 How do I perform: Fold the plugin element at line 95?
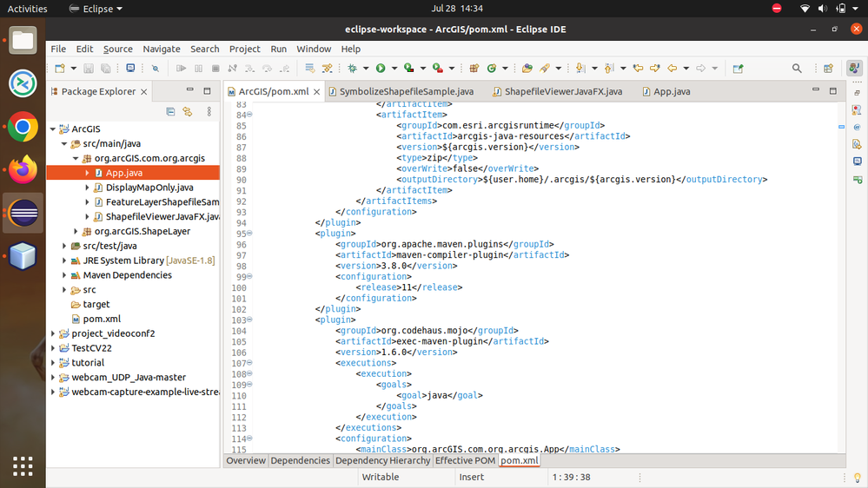250,234
